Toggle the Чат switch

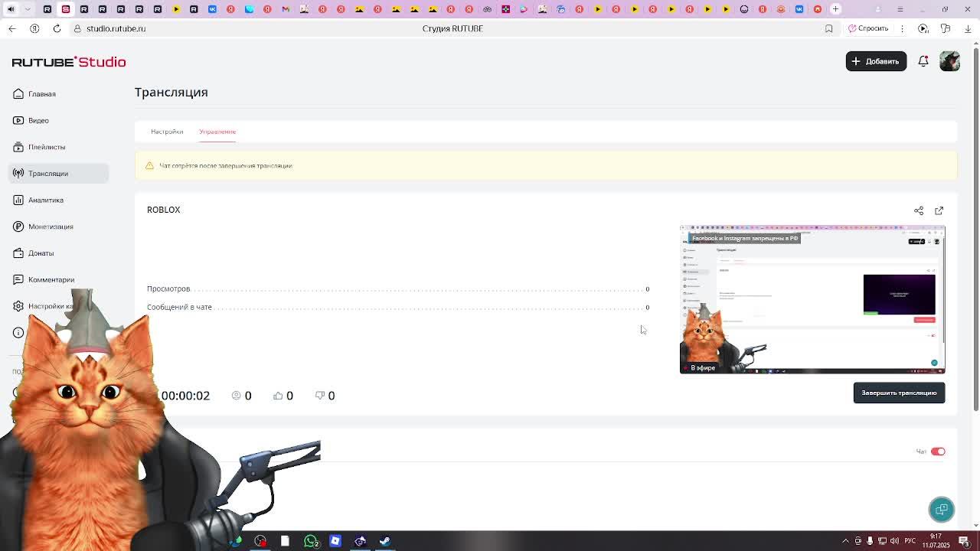coord(938,452)
